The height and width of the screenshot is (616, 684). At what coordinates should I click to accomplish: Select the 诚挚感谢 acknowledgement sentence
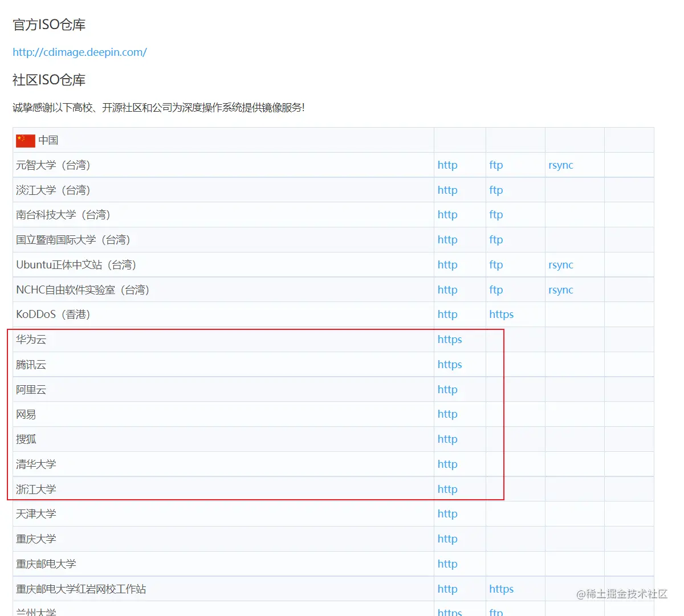158,108
